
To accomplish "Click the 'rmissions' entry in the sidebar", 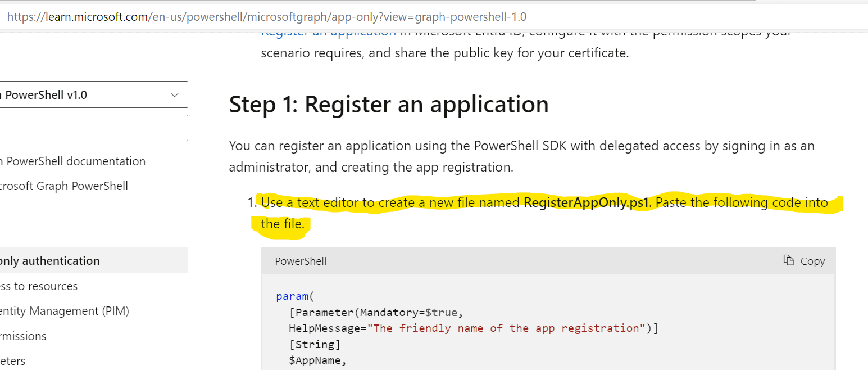I will pos(24,336).
